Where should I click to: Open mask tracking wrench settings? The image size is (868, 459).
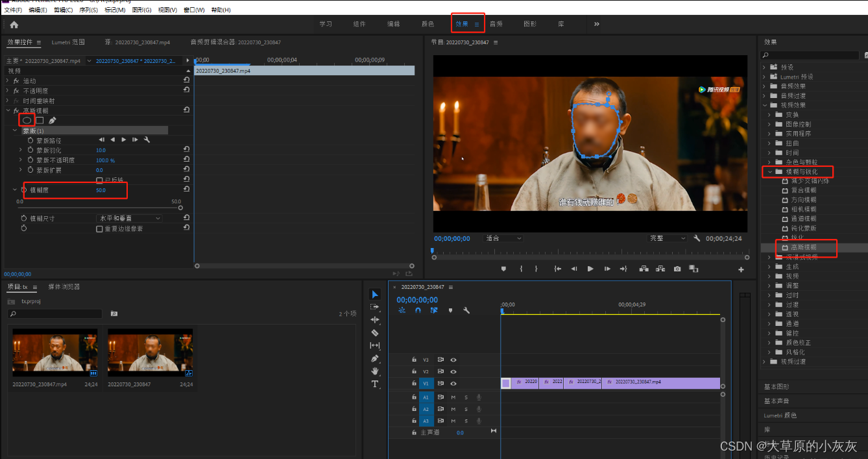point(147,140)
